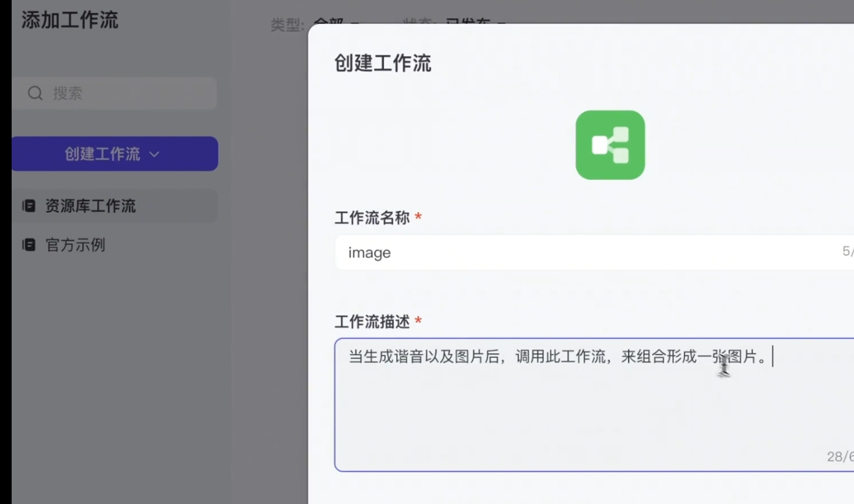Click the green workflow icon in the dialog
Viewport: 854px width, 504px height.
[610, 145]
